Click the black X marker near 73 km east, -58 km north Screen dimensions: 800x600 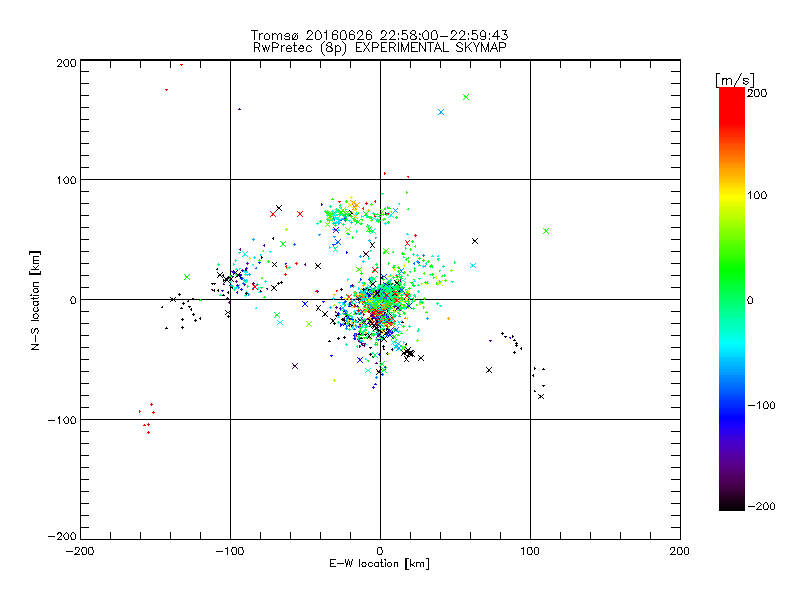pos(489,370)
